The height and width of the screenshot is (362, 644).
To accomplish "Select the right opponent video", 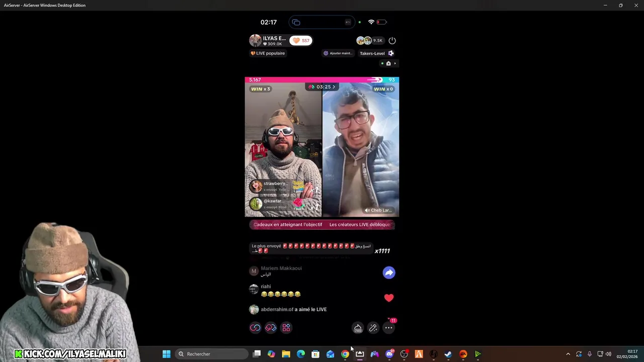I will tap(361, 149).
